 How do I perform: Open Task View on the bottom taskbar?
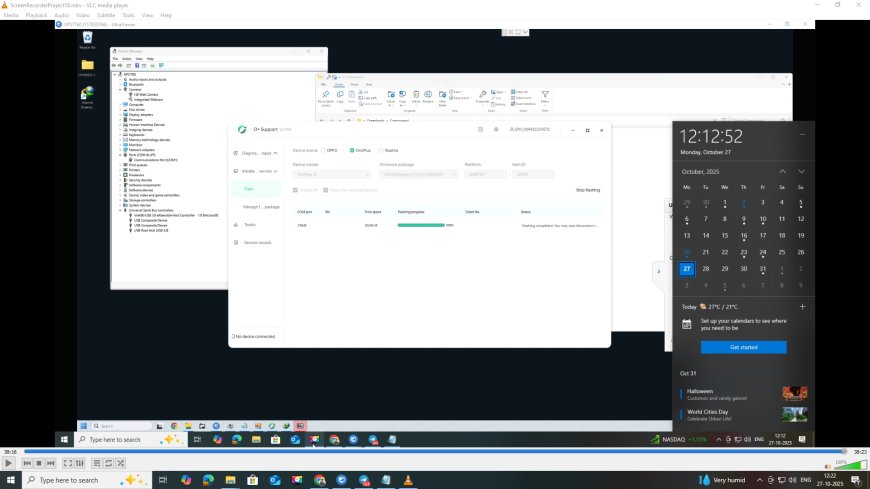[x=163, y=480]
